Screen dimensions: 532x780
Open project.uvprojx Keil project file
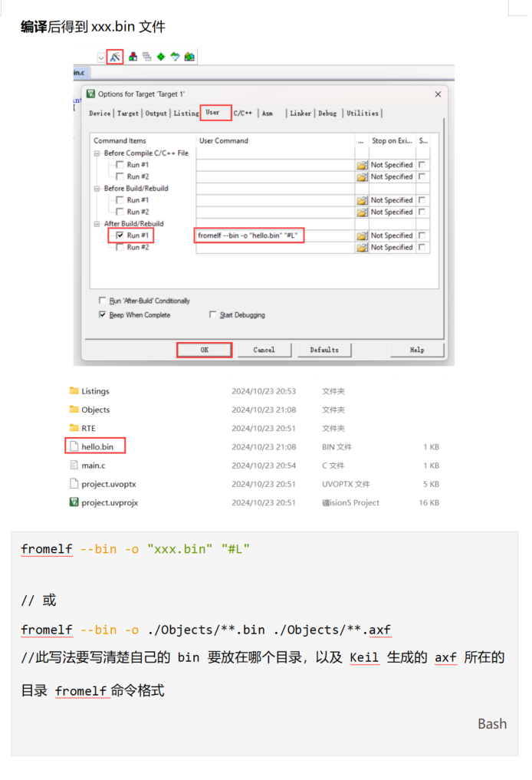pos(109,502)
